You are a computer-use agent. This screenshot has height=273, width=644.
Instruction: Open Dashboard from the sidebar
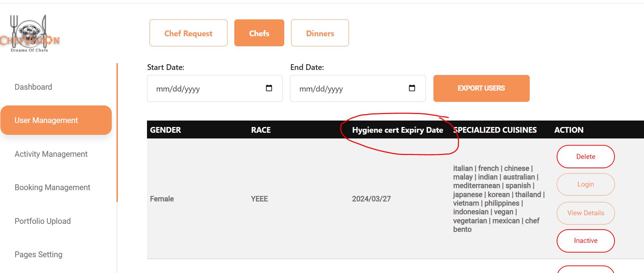pyautogui.click(x=33, y=87)
